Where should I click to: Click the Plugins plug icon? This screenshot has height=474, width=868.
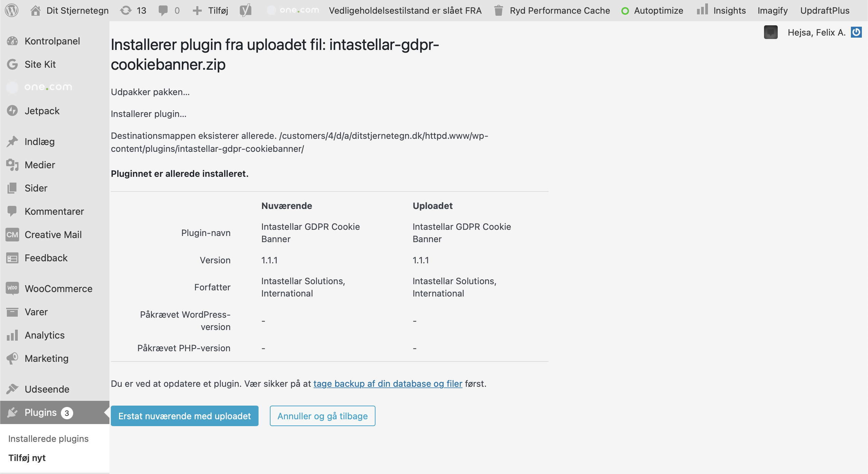[x=12, y=412]
